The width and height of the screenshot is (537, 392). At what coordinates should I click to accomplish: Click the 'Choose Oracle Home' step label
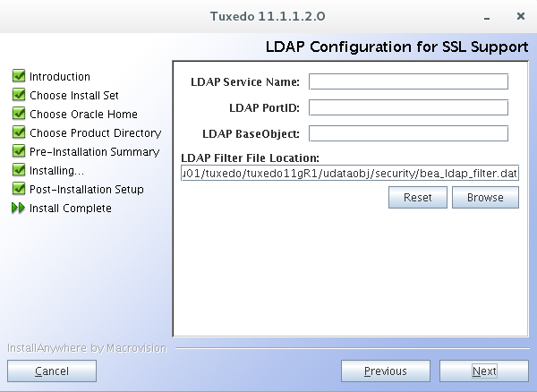83,115
